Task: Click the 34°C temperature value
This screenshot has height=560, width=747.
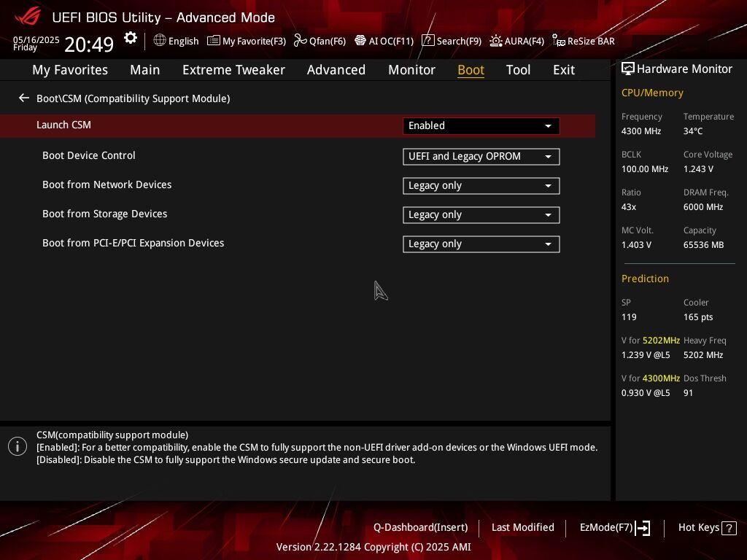Action: [x=693, y=131]
